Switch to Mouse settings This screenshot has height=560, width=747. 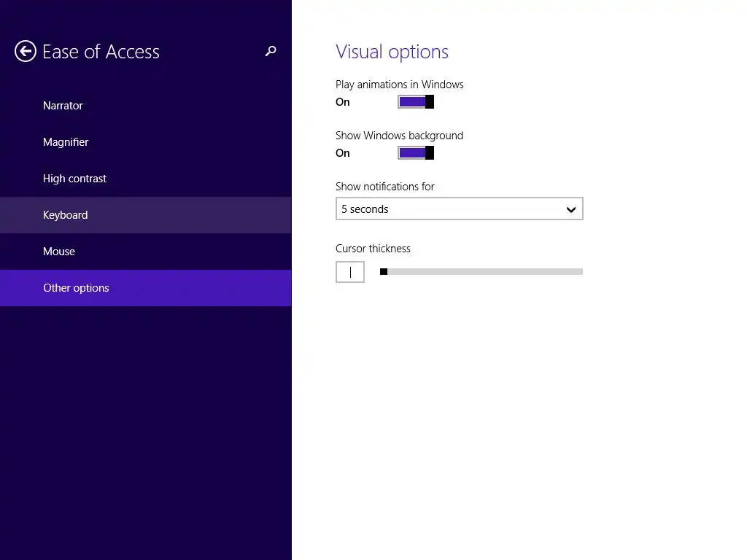(145, 252)
